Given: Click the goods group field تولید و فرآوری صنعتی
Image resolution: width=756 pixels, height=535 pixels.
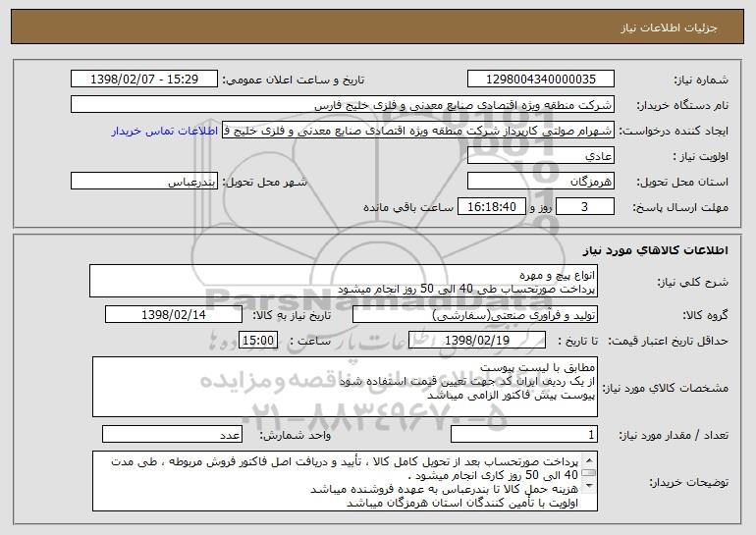Looking at the screenshot, I should [475, 315].
